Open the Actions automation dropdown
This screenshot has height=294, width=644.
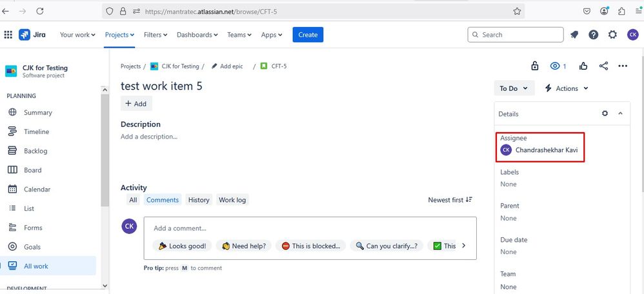tap(567, 88)
